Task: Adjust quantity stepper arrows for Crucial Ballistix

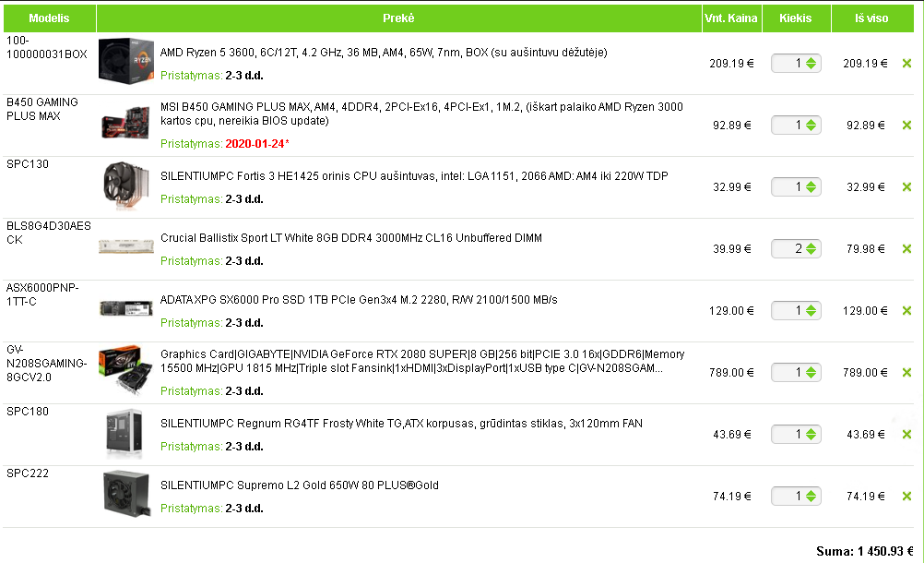Action: pyautogui.click(x=811, y=249)
